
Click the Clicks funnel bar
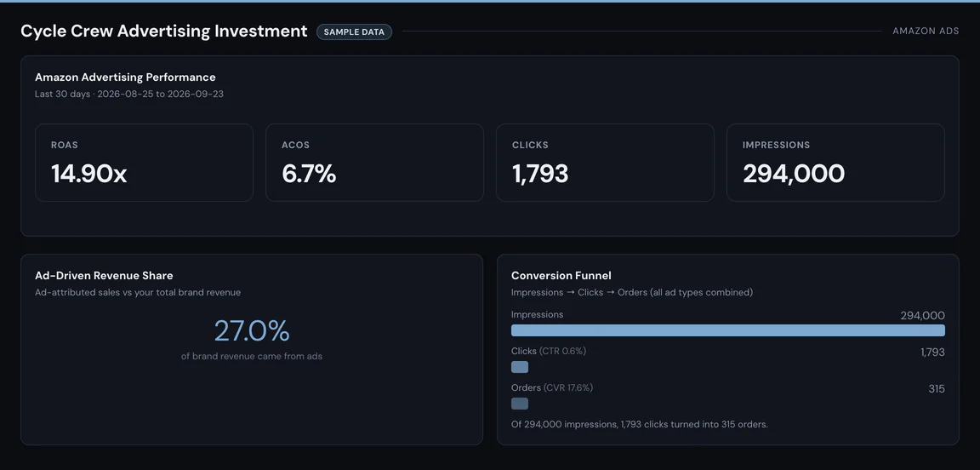(x=520, y=367)
